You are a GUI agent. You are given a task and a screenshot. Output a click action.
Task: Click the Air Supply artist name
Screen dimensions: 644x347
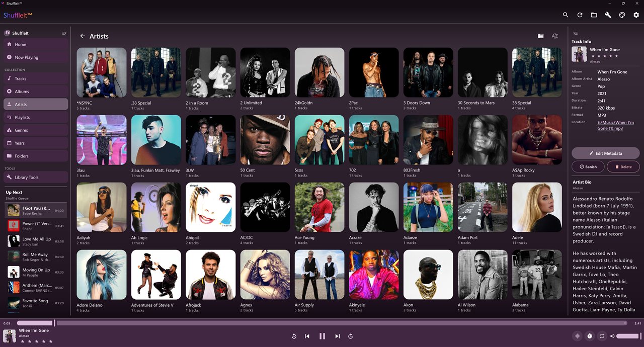[304, 305]
